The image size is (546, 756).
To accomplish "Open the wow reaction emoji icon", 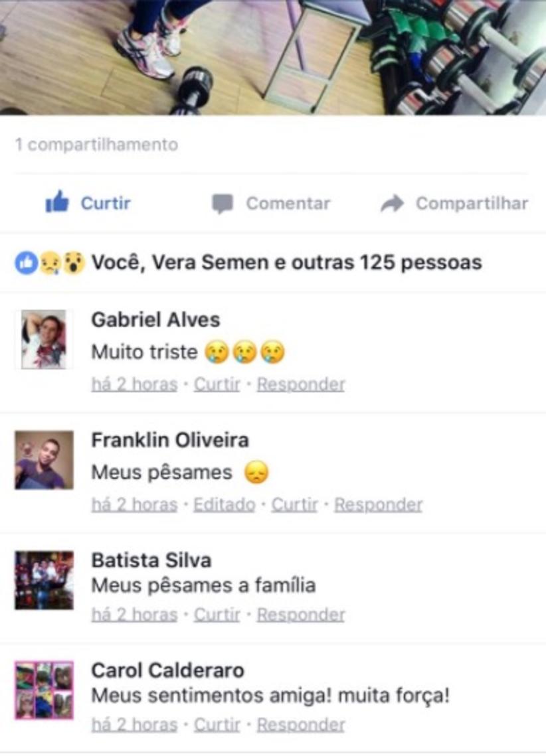I will coord(73,263).
